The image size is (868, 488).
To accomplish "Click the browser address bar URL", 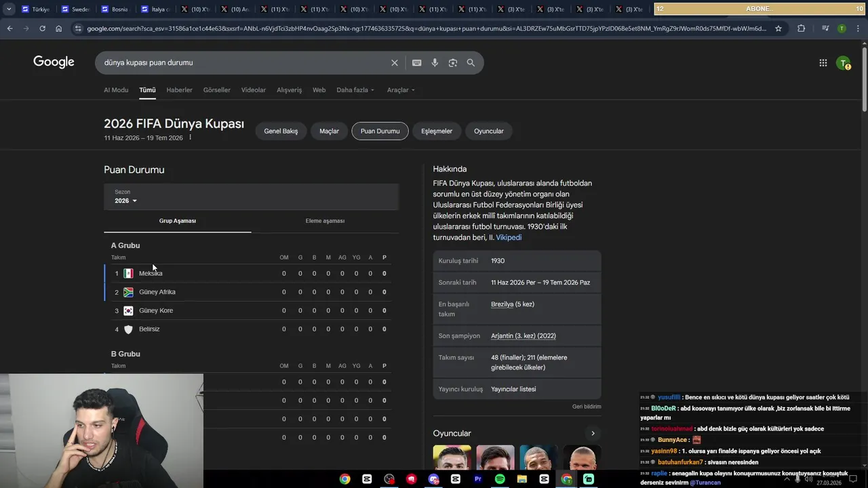I will pyautogui.click(x=427, y=28).
